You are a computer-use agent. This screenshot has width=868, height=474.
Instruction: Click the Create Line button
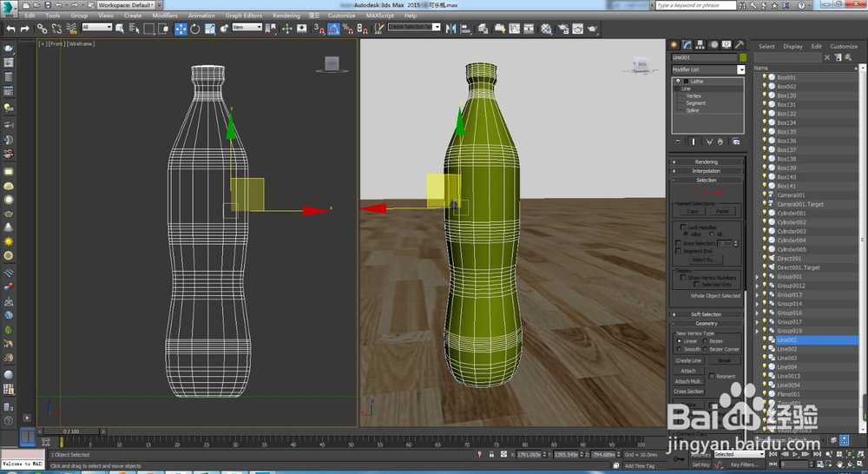688,360
